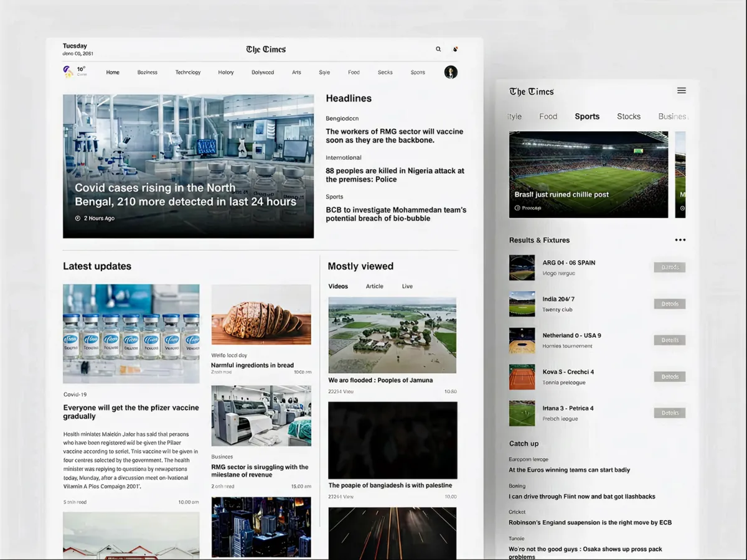This screenshot has height=560, width=747.
Task: Open the pfizer vaccine article headline
Action: tap(131, 412)
